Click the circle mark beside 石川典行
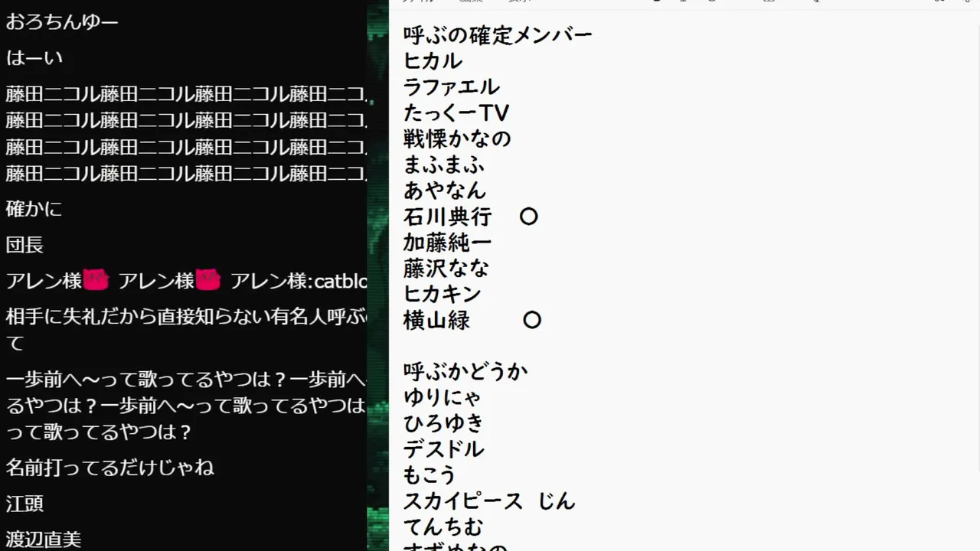 tap(529, 217)
